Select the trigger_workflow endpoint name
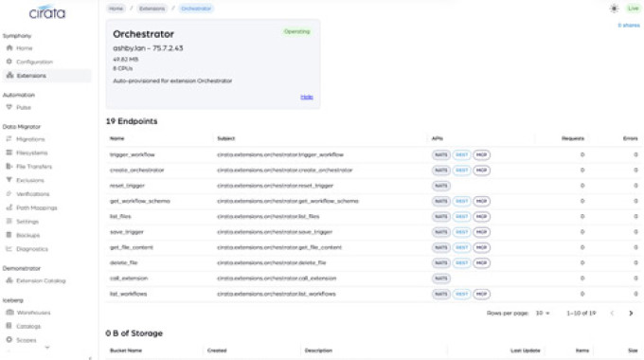Screen dimensions: 644x360 pyautogui.click(x=133, y=155)
